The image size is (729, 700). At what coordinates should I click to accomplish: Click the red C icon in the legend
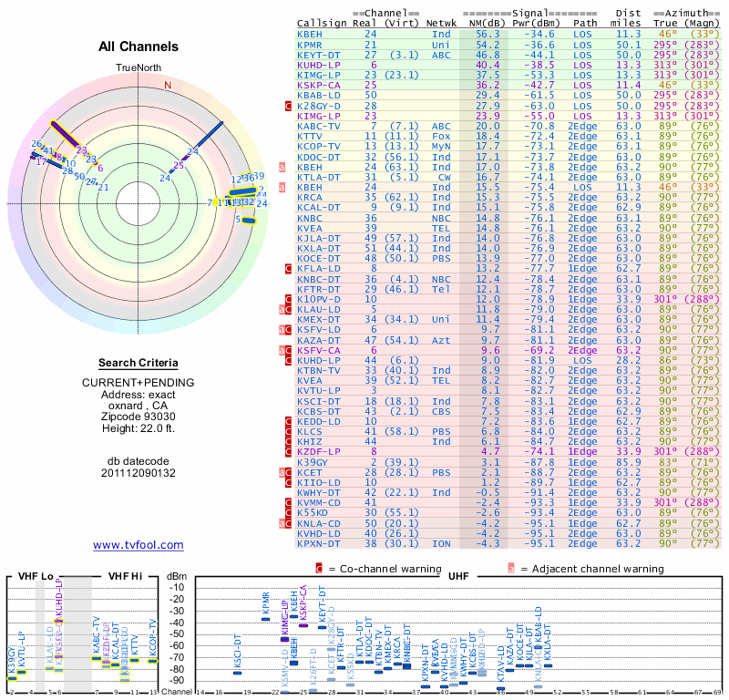[319, 569]
